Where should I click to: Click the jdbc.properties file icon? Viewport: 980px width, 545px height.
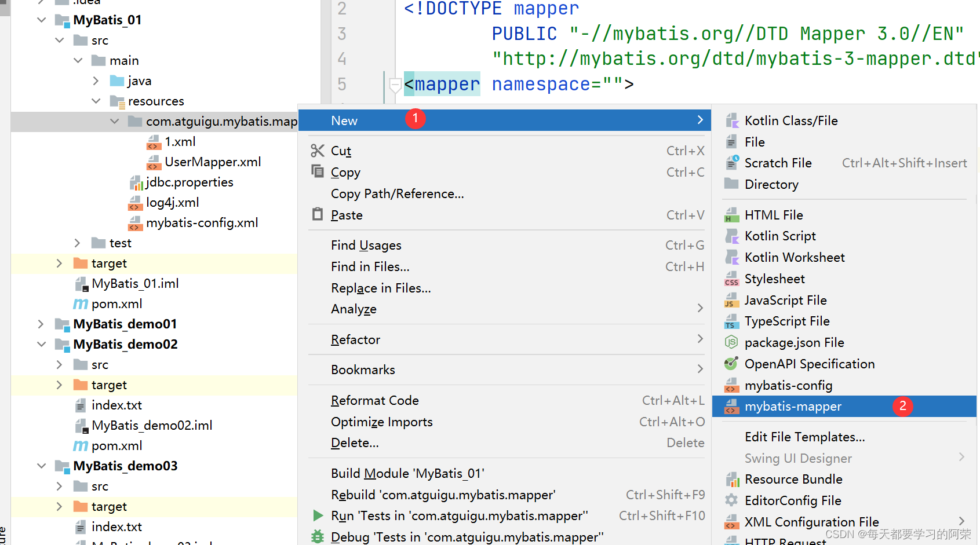coord(136,182)
